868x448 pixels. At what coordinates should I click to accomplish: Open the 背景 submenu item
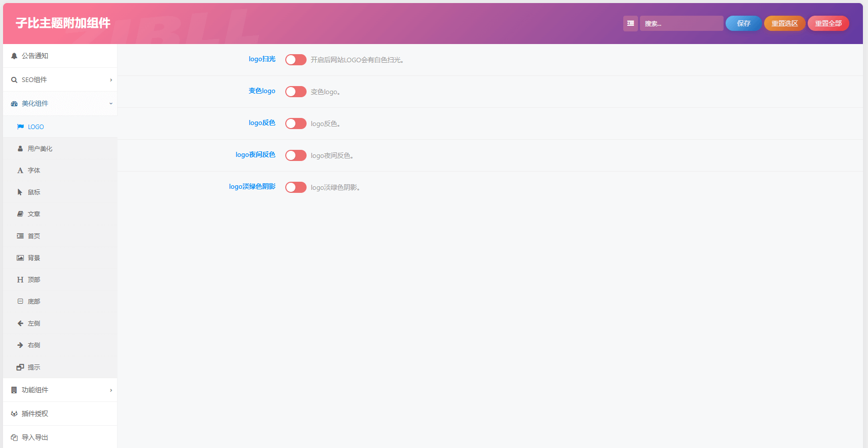tap(60, 258)
